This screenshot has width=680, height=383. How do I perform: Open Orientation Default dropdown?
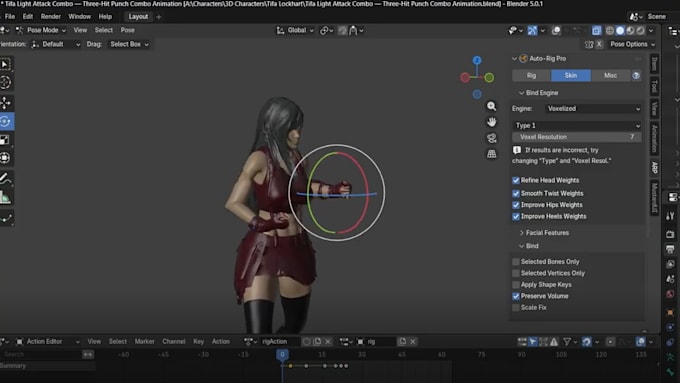(x=56, y=44)
